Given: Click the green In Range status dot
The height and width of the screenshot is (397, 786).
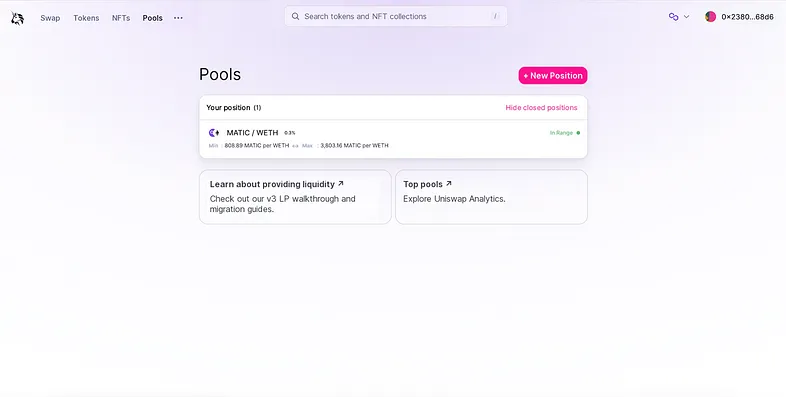Looking at the screenshot, I should tap(578, 133).
